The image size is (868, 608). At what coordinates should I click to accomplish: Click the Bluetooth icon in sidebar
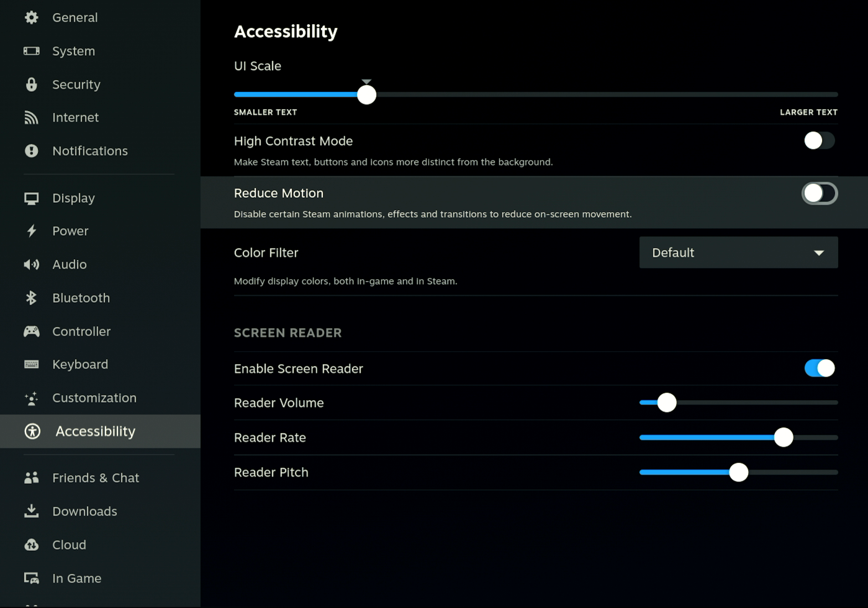click(x=31, y=298)
